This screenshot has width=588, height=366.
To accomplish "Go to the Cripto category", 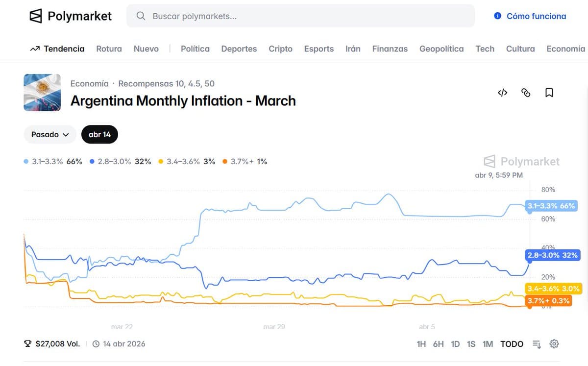I will pos(280,49).
